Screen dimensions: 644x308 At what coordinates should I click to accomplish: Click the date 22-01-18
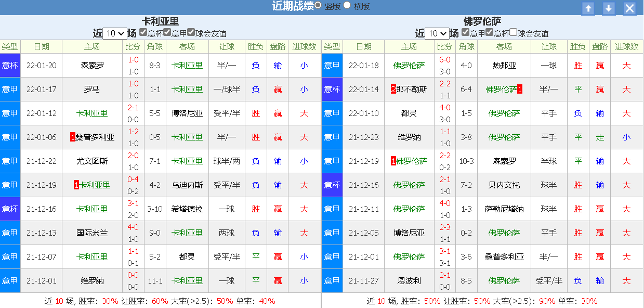(x=364, y=66)
